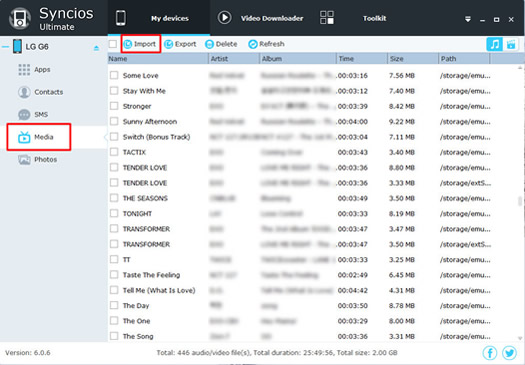Viewport: 525px width, 365px height.
Task: Click the Refresh button
Action: [x=267, y=44]
